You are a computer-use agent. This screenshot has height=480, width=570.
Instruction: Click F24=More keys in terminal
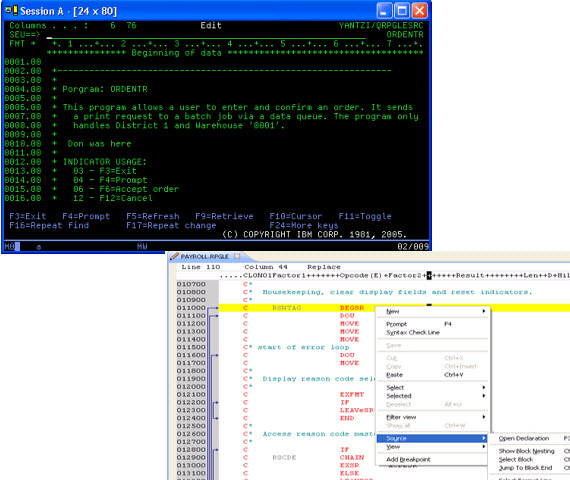(304, 225)
